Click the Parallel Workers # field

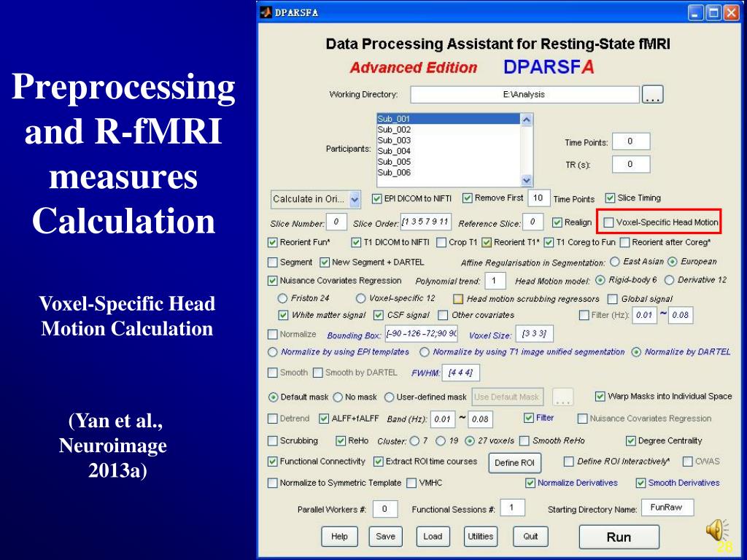click(385, 509)
